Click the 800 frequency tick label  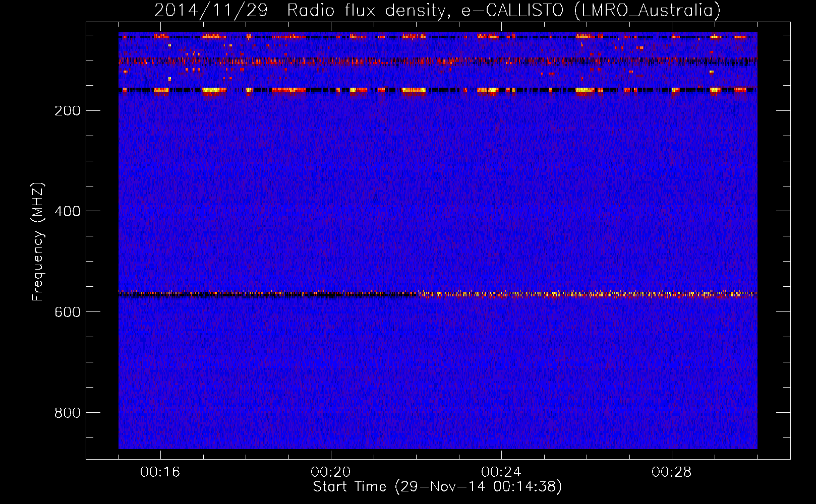(x=68, y=413)
